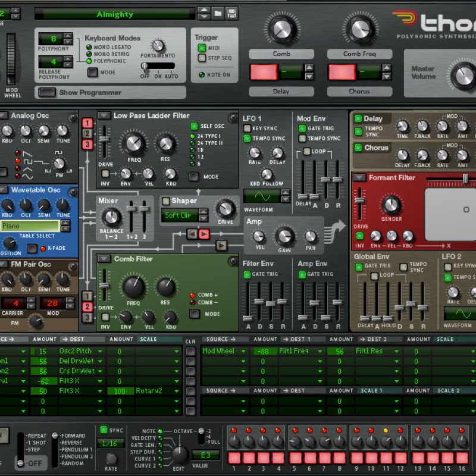Click the Low Pass Ladder Filter FREQ knob
Screen dimensions: 476x476
133,143
